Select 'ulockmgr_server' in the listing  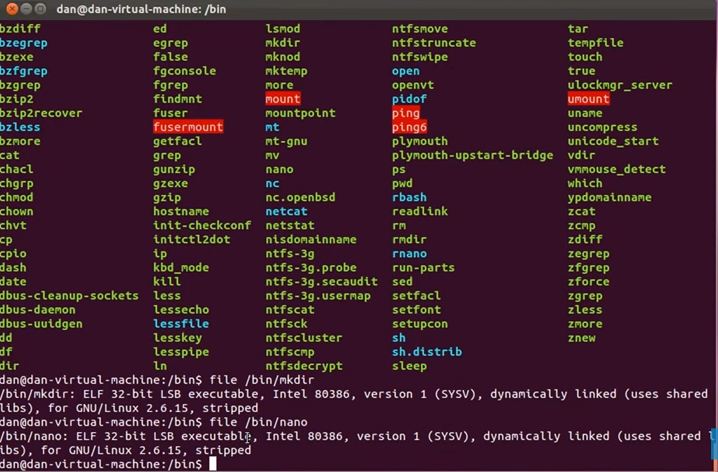620,85
